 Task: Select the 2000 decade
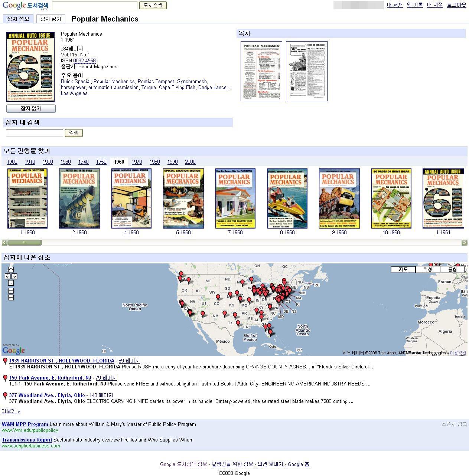pyautogui.click(x=190, y=162)
